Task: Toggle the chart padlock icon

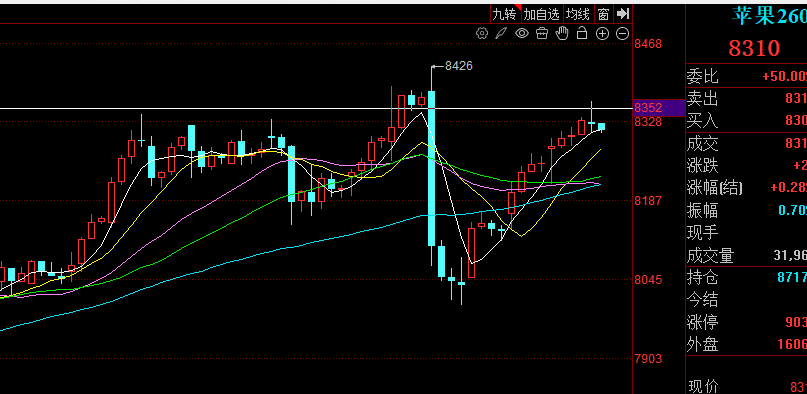Action: 582,33
